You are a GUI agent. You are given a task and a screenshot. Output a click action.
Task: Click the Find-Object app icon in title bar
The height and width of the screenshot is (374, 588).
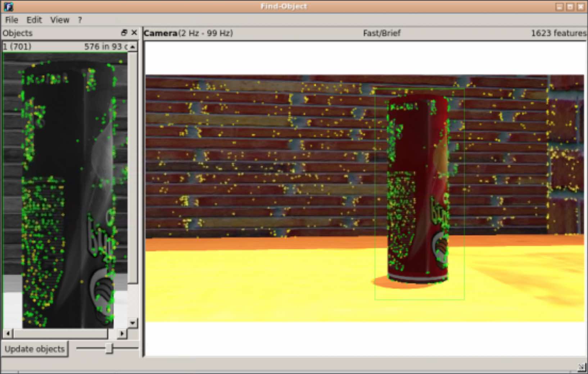coord(8,6)
